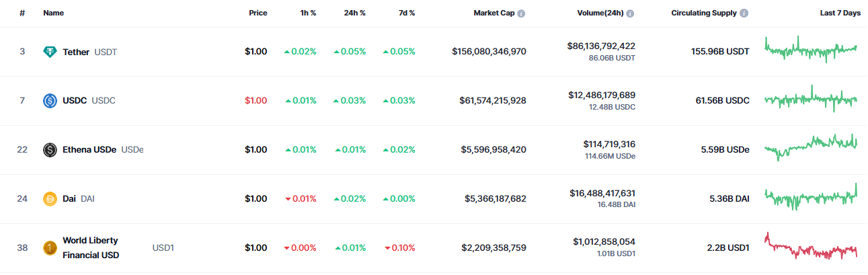The width and height of the screenshot is (868, 275).
Task: Click the USD1 ticker symbol in the Name column
Action: click(x=163, y=248)
